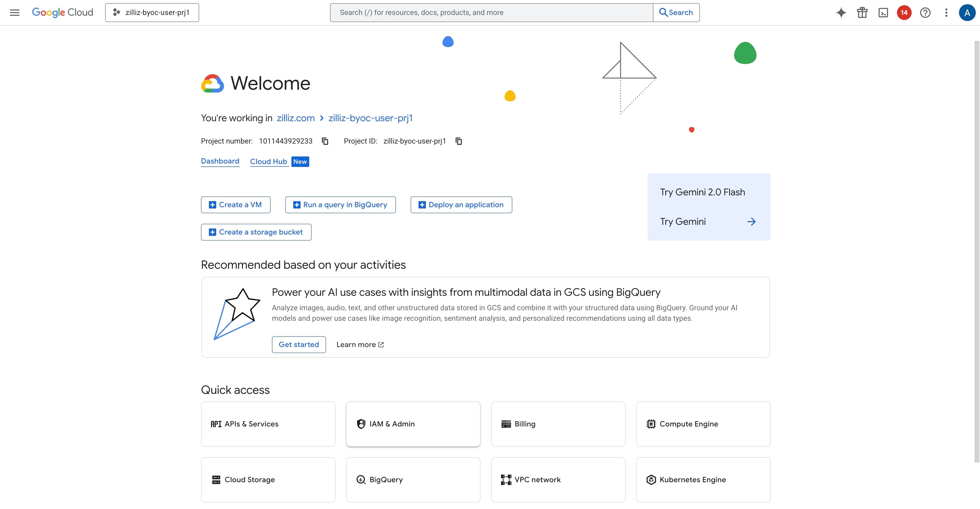Screen dimensions: 980x509
Task: Click the Google Cloud logo
Action: 62,13
